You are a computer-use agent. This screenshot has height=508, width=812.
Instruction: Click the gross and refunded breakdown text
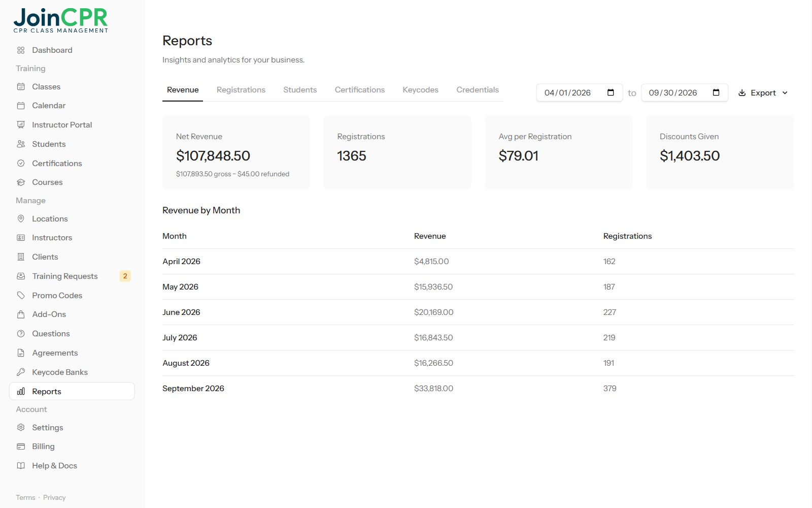(232, 174)
